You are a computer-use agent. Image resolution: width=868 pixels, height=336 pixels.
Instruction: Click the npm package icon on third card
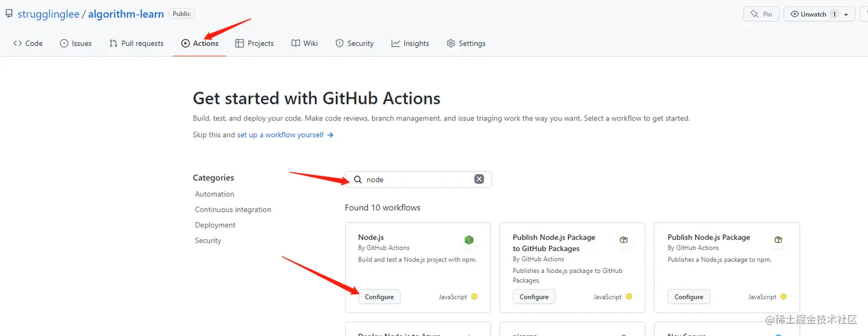778,240
